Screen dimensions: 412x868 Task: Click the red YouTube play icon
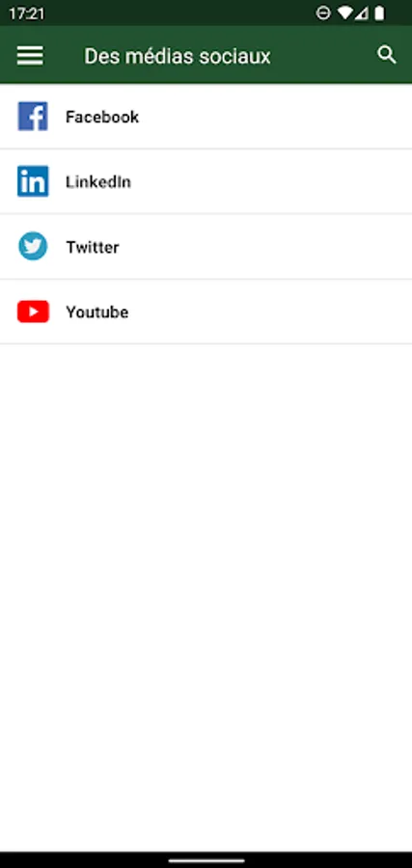tap(33, 312)
